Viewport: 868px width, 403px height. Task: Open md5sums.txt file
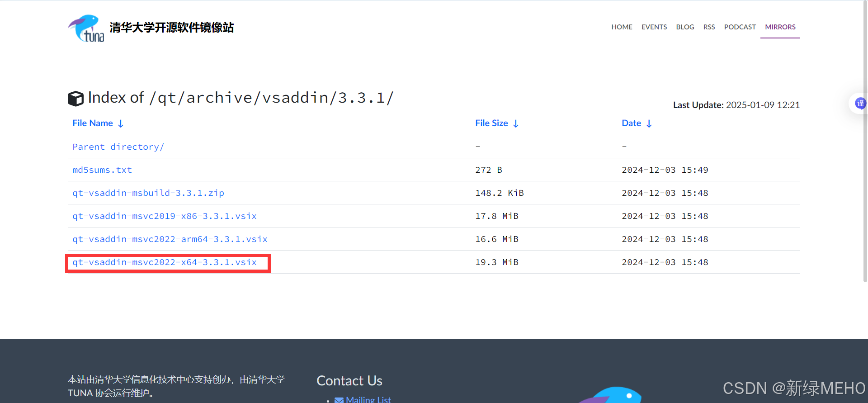point(102,170)
